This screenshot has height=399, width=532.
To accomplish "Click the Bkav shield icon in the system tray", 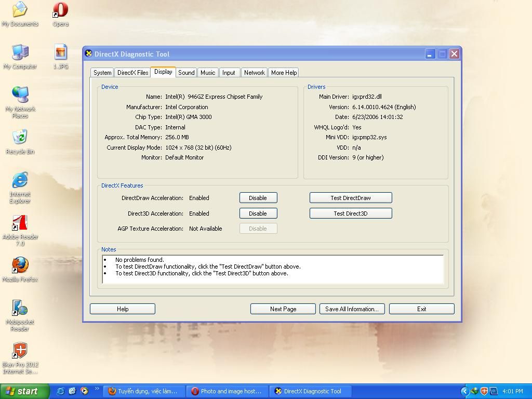I will (484, 391).
